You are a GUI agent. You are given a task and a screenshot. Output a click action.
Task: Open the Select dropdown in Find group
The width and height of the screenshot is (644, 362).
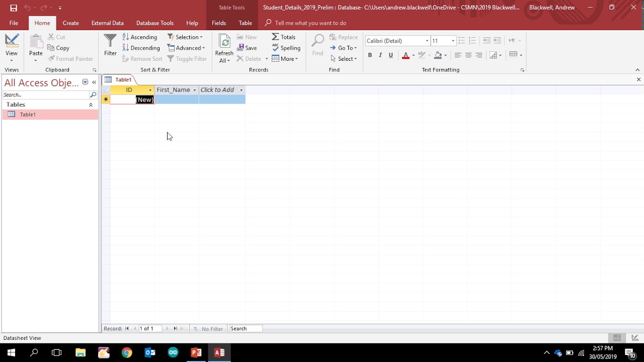click(344, 59)
